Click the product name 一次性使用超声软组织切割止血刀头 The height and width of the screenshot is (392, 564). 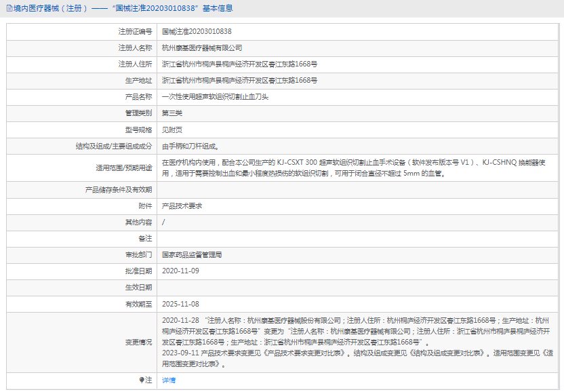pyautogui.click(x=215, y=97)
